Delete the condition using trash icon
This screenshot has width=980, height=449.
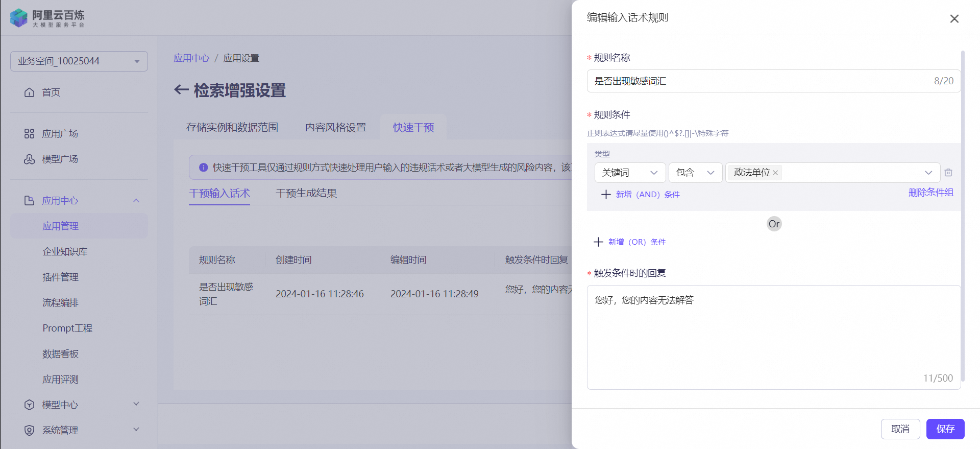pyautogui.click(x=948, y=173)
